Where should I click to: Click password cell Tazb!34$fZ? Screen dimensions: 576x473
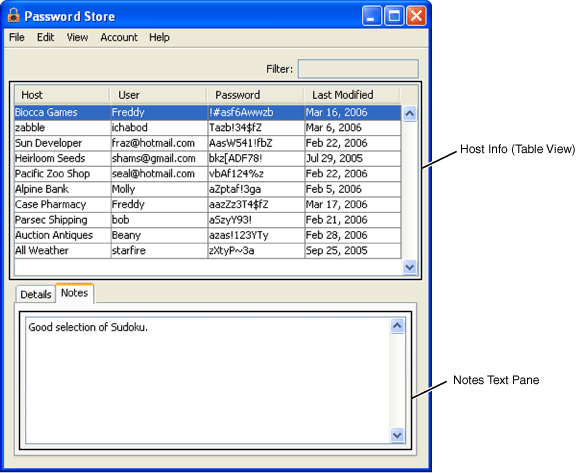coord(256,128)
